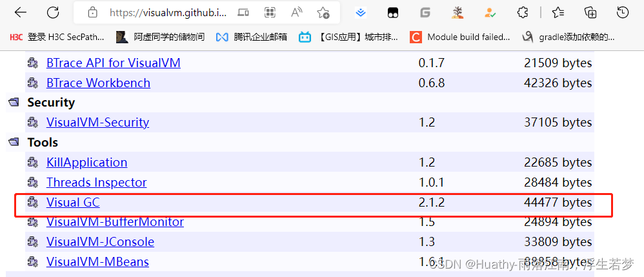The width and height of the screenshot is (644, 277).
Task: Click the Security category folder icon
Action: pyautogui.click(x=13, y=102)
